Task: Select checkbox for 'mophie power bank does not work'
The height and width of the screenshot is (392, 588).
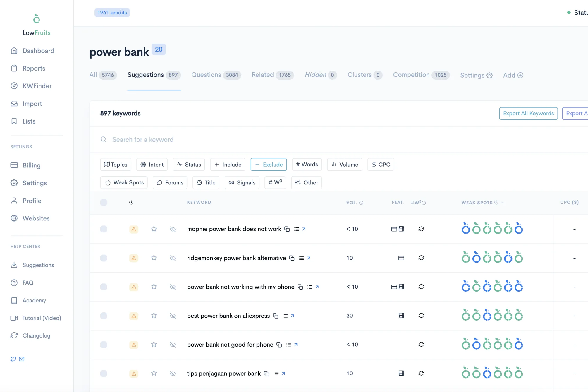Action: (104, 229)
